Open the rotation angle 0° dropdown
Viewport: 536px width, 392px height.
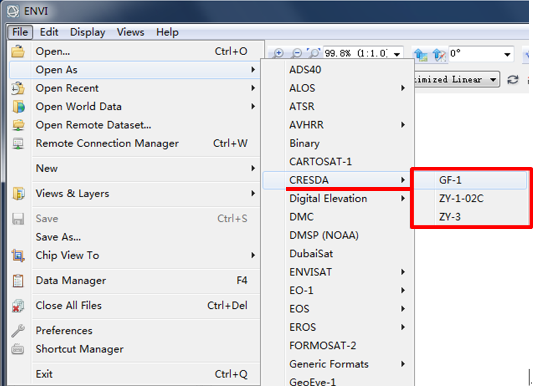click(507, 54)
